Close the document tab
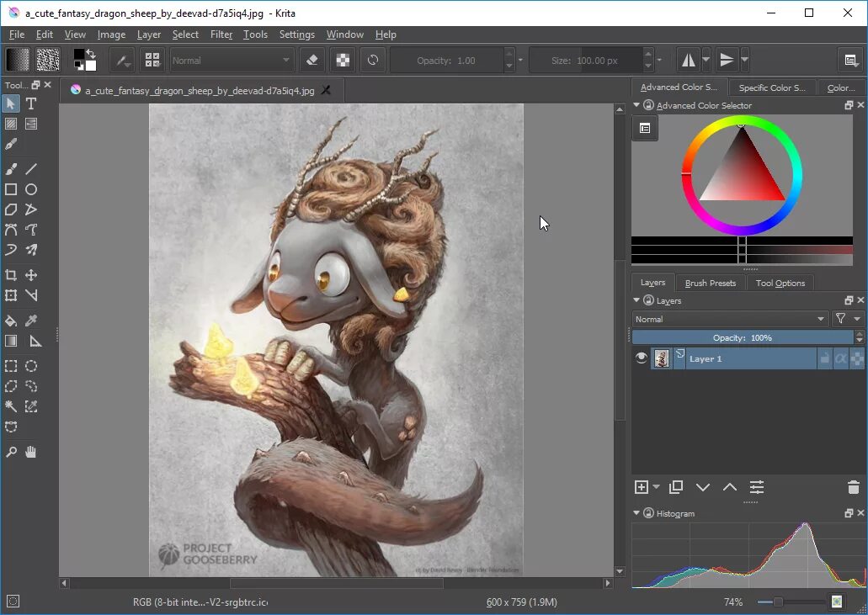 coord(326,90)
